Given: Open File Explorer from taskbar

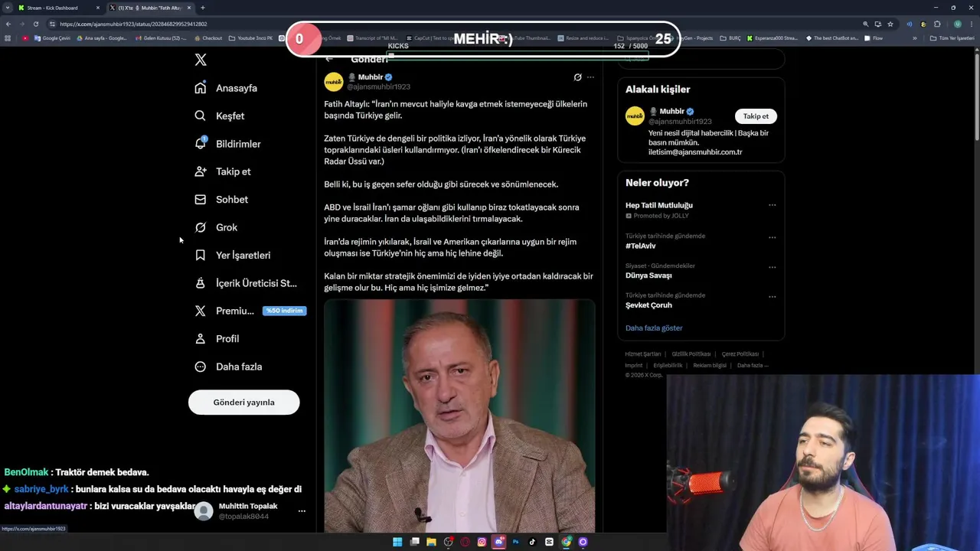Looking at the screenshot, I should 431,542.
